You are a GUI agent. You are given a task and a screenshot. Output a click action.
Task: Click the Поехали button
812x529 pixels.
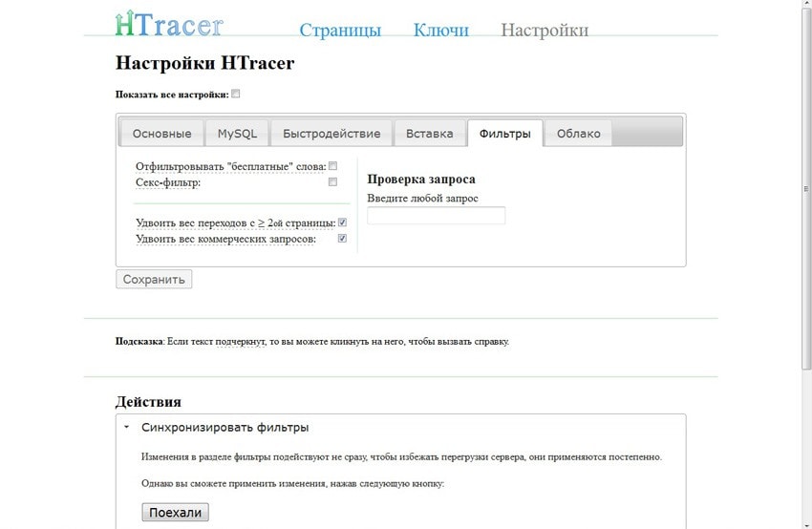pyautogui.click(x=175, y=513)
